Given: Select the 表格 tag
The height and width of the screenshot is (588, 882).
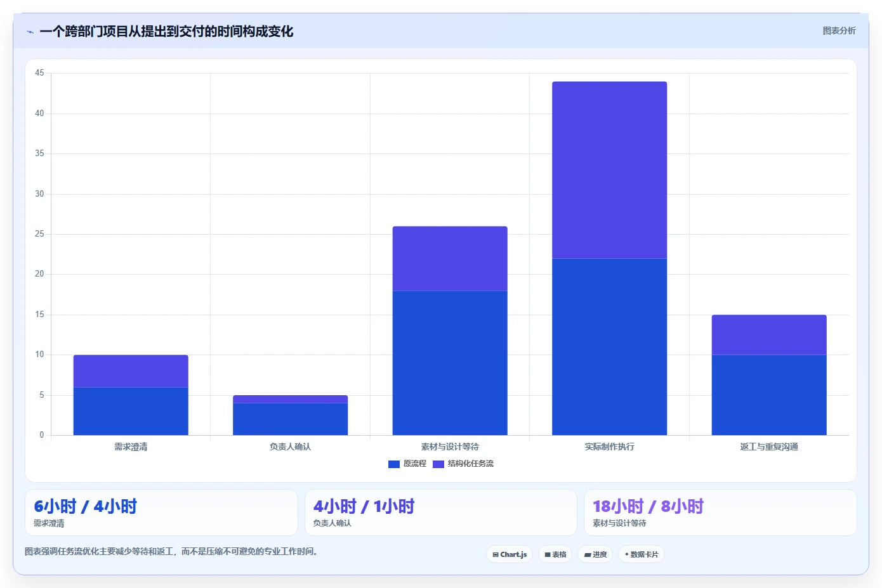Looking at the screenshot, I should coord(555,554).
